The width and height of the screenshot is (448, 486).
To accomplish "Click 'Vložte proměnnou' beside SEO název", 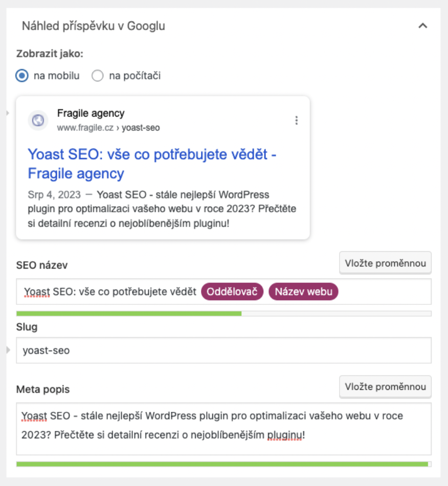I will [x=385, y=263].
